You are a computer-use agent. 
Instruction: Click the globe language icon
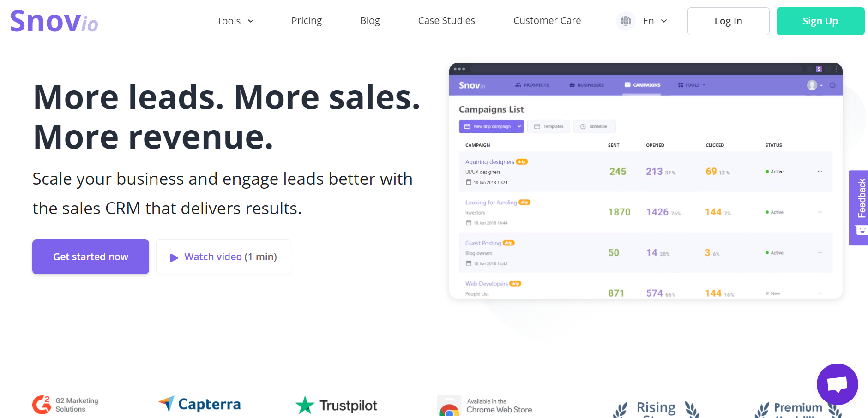tap(626, 21)
